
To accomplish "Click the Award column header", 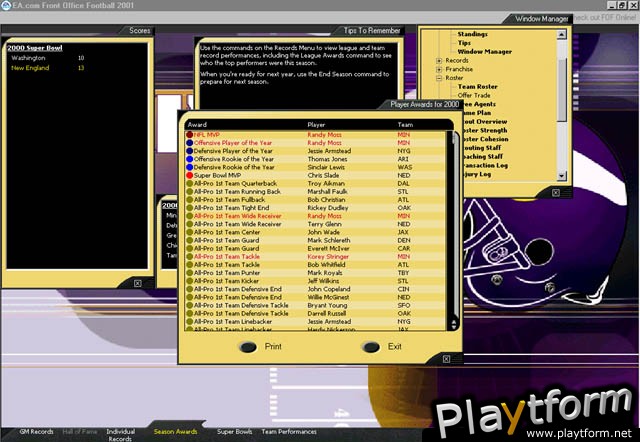I will click(x=197, y=125).
